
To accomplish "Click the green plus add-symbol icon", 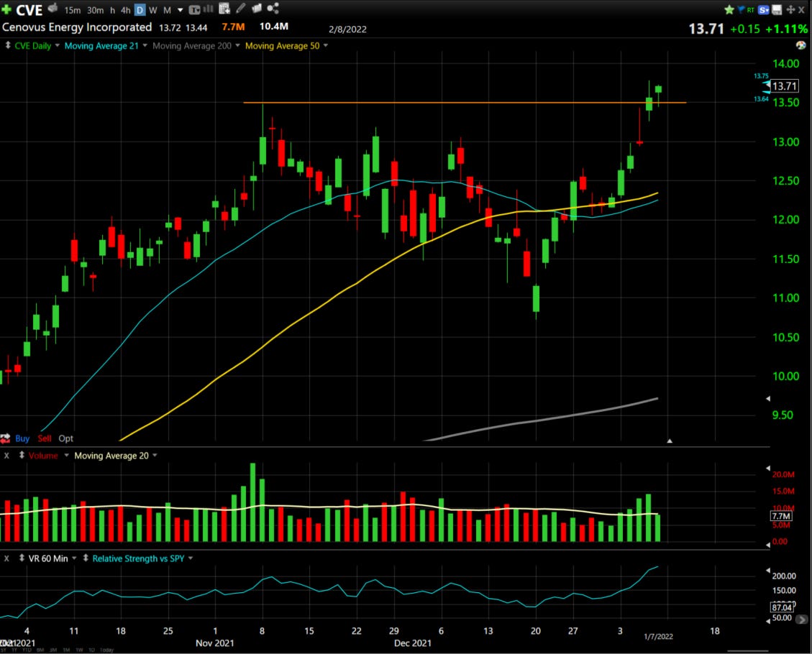I will (x=6, y=9).
